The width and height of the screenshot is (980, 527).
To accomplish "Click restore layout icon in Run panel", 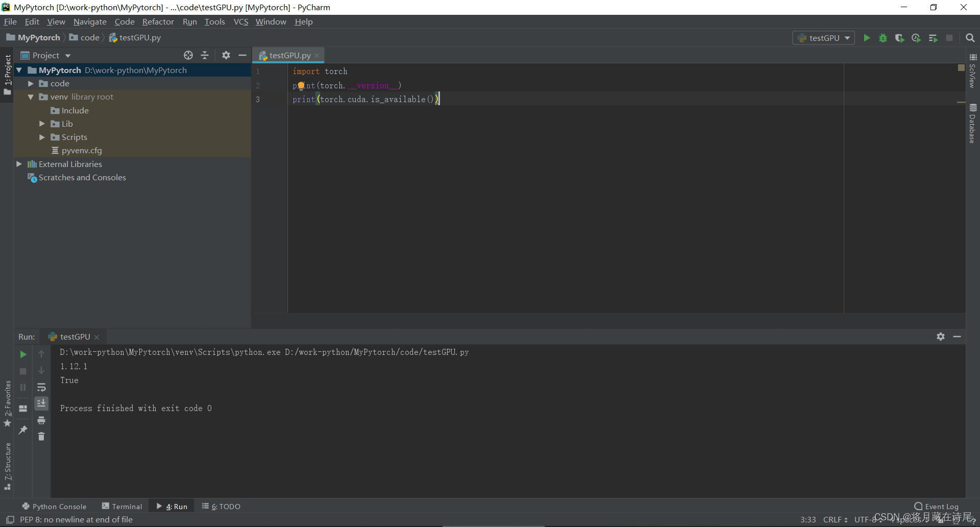I will coord(23,409).
